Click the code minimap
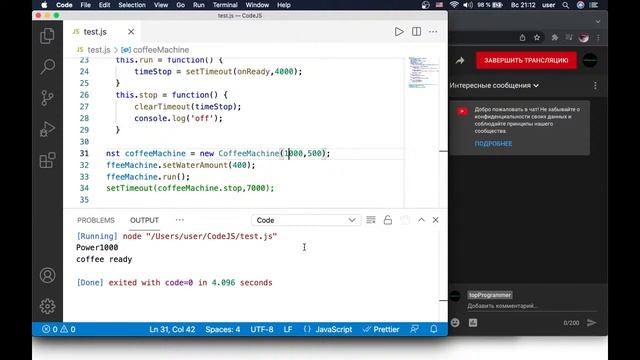The width and height of the screenshot is (640, 360). pos(423,73)
